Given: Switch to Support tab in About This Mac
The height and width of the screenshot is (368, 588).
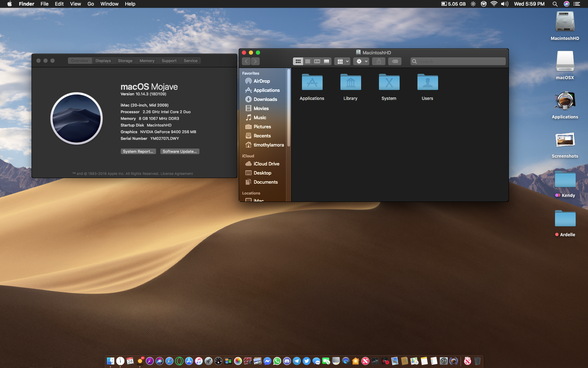Looking at the screenshot, I should [169, 61].
